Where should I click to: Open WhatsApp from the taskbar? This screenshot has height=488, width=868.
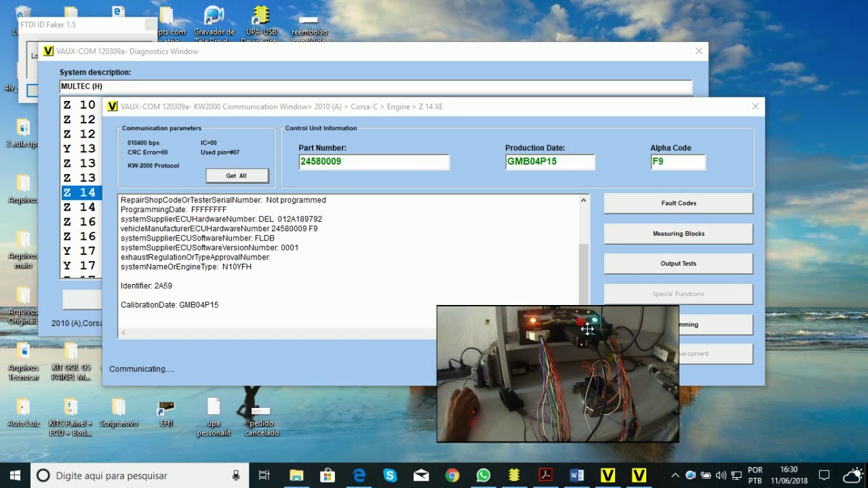[484, 475]
